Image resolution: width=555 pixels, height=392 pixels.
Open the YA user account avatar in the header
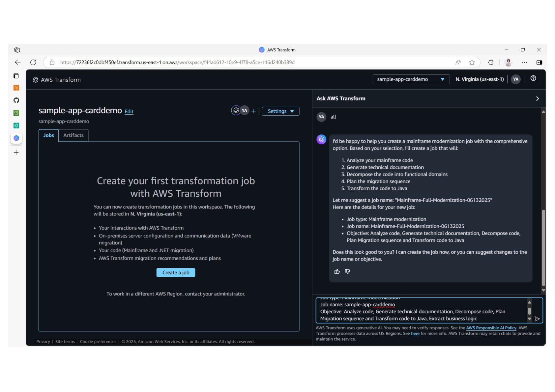click(516, 79)
